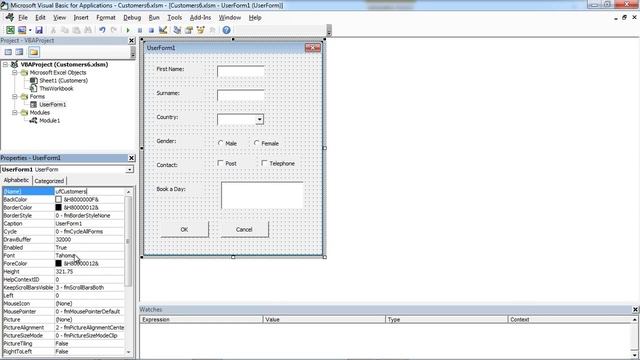Select Module1 in project tree

coord(49,120)
